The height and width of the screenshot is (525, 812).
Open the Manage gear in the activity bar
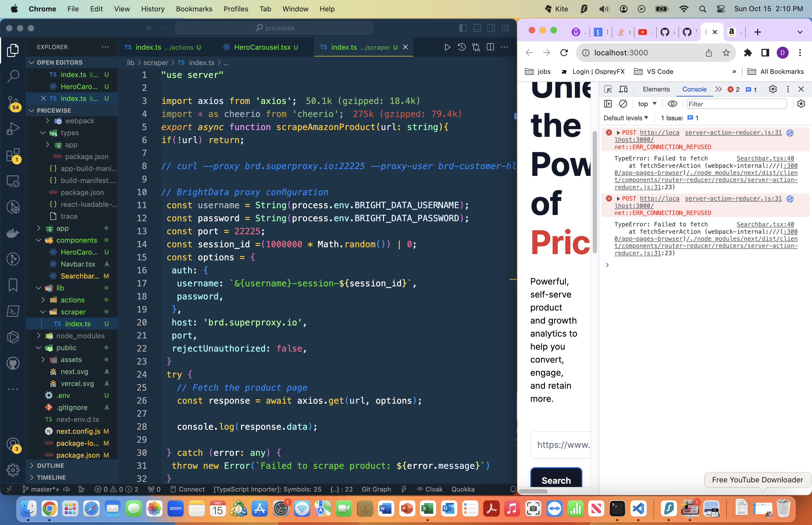(x=13, y=470)
